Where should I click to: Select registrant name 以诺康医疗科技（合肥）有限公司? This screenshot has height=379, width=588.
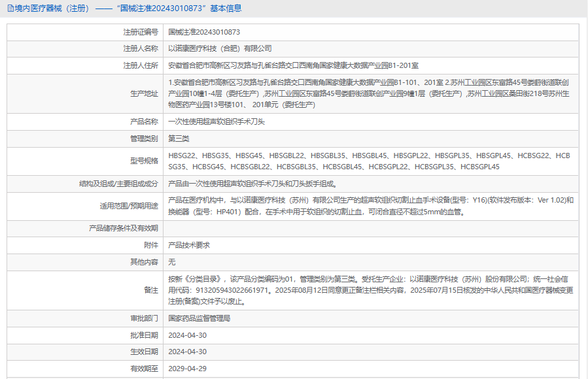click(x=220, y=49)
